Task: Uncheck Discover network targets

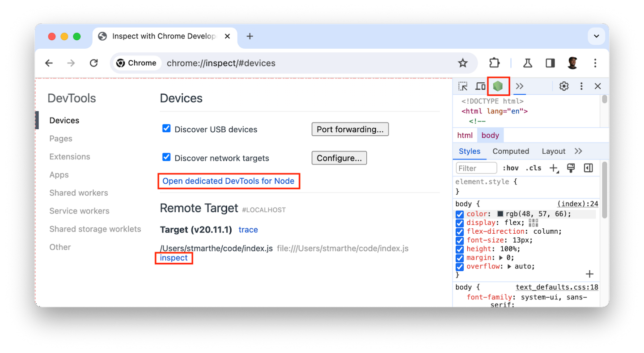Action: (166, 157)
